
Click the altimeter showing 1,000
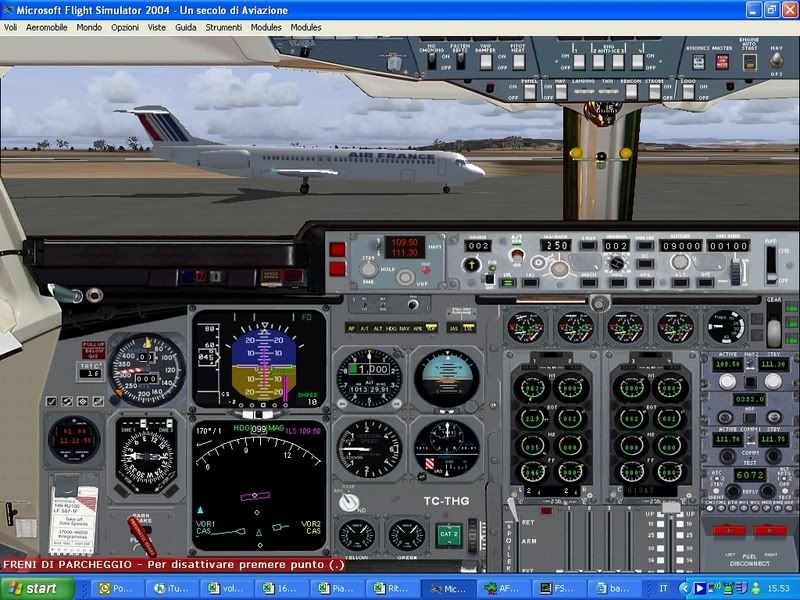[x=369, y=379]
